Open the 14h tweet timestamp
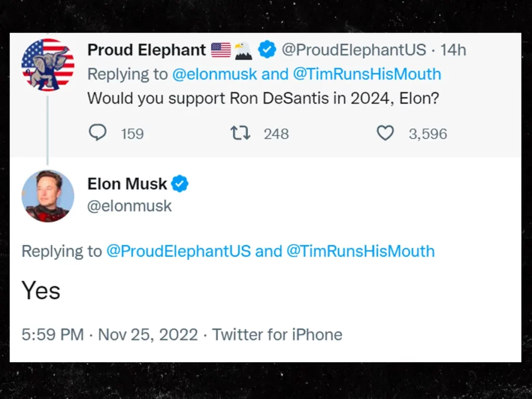Image resolution: width=532 pixels, height=399 pixels. tap(453, 50)
